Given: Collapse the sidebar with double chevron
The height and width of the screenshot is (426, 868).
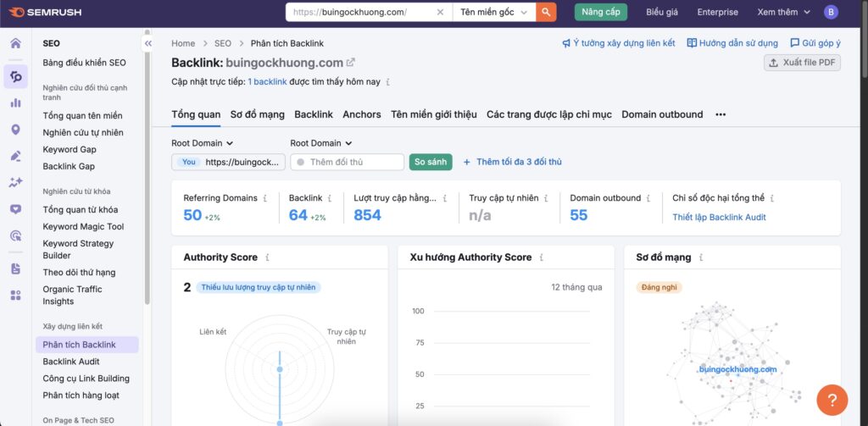Looking at the screenshot, I should tap(147, 43).
